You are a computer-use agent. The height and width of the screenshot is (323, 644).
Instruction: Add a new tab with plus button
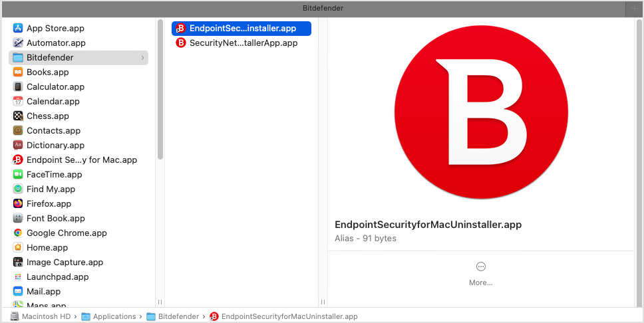635,8
